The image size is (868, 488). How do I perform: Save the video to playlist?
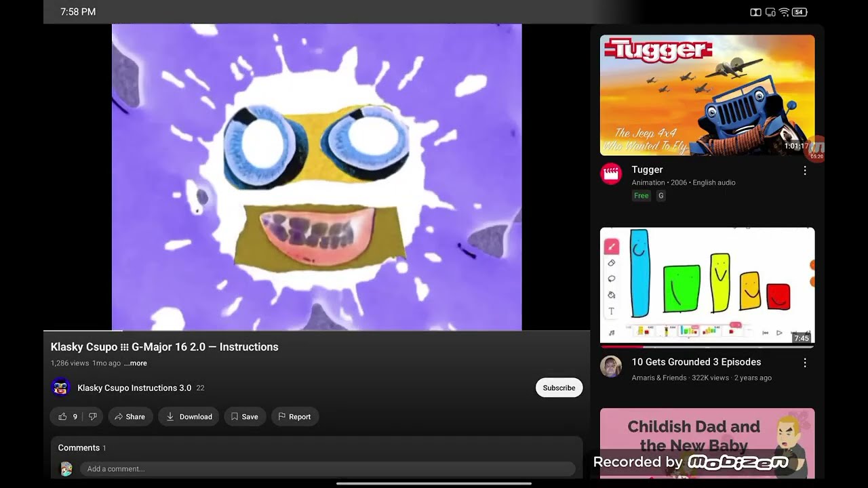click(x=244, y=417)
